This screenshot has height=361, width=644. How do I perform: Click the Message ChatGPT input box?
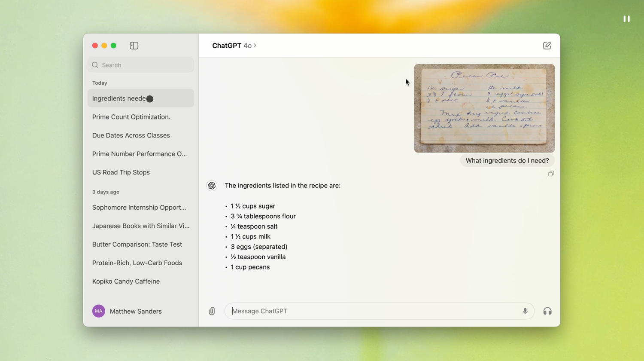[380, 311]
